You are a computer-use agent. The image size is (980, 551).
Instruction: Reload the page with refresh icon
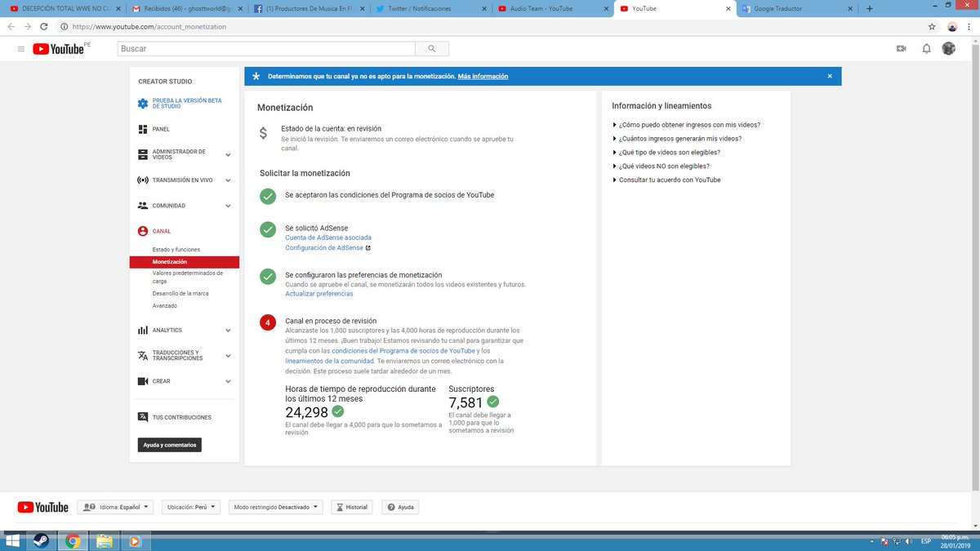pos(46,26)
